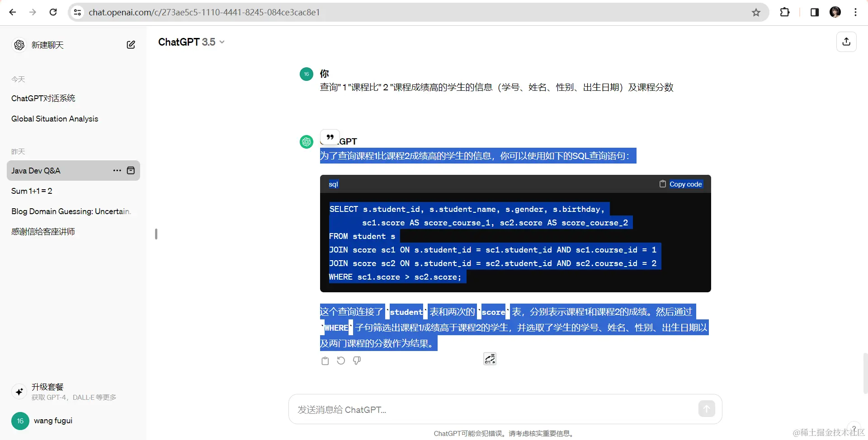This screenshot has height=440, width=868.
Task: View site information icon in address bar
Action: [78, 12]
